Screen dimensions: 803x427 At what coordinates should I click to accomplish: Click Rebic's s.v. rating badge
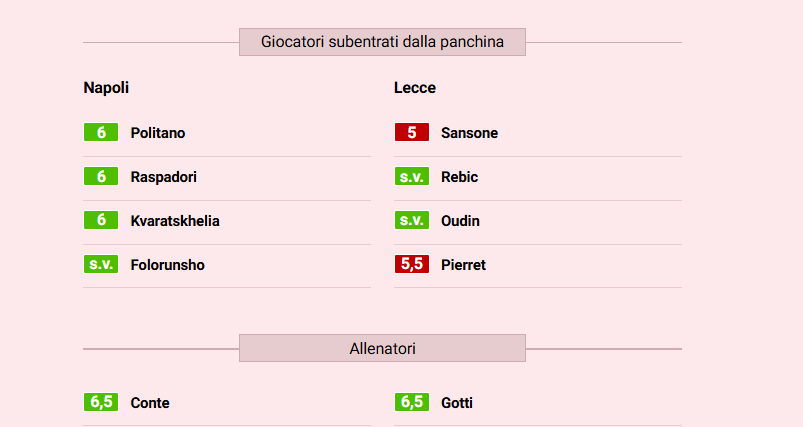(x=412, y=177)
